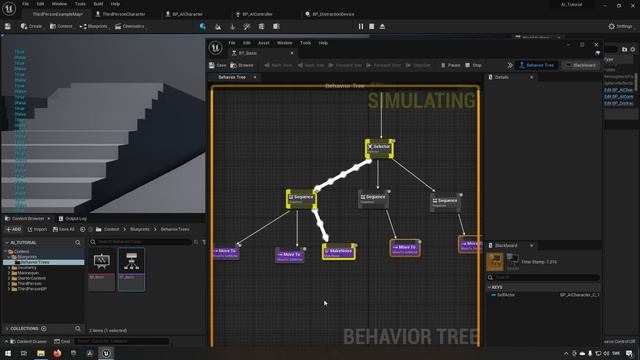640x360 pixels.
Task: Open the Windows Start menu
Action: 8,353
